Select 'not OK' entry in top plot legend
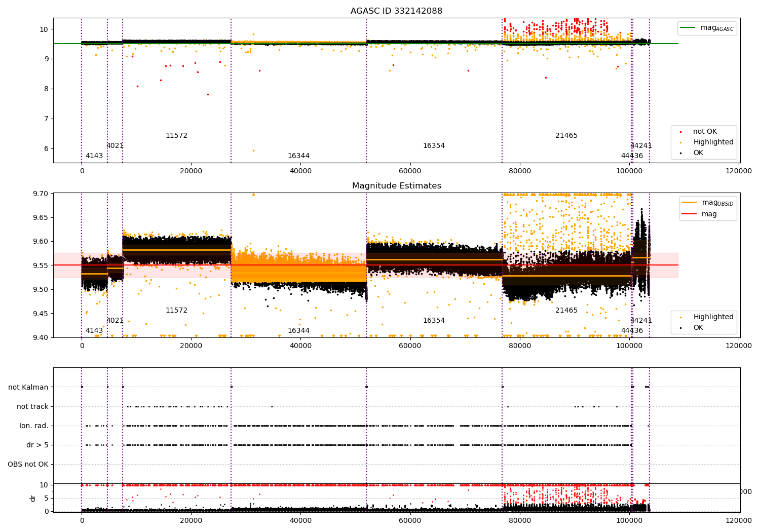Viewport: 760px width, 532px height. (x=705, y=132)
